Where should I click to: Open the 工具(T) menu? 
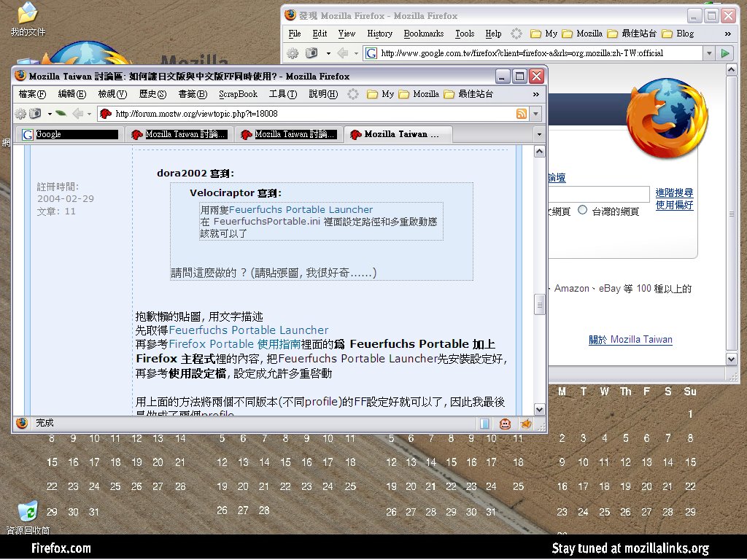pos(283,94)
